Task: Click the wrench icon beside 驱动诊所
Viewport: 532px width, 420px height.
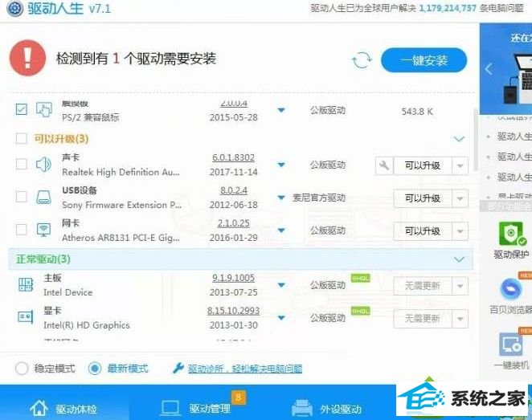Action: tap(178, 368)
